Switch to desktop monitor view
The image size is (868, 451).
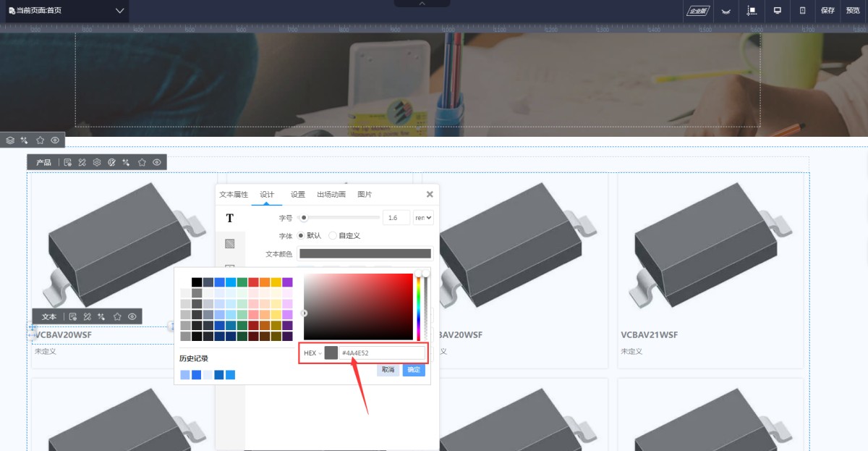point(778,11)
